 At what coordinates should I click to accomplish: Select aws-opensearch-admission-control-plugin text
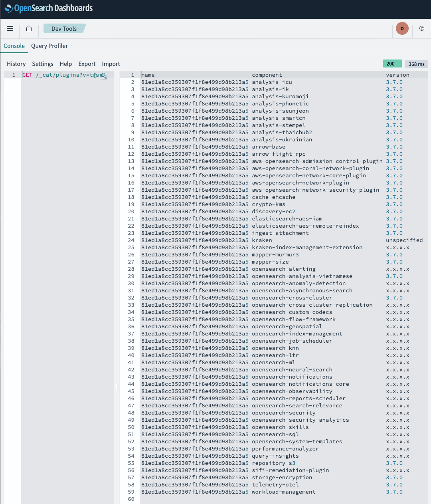pos(317,161)
